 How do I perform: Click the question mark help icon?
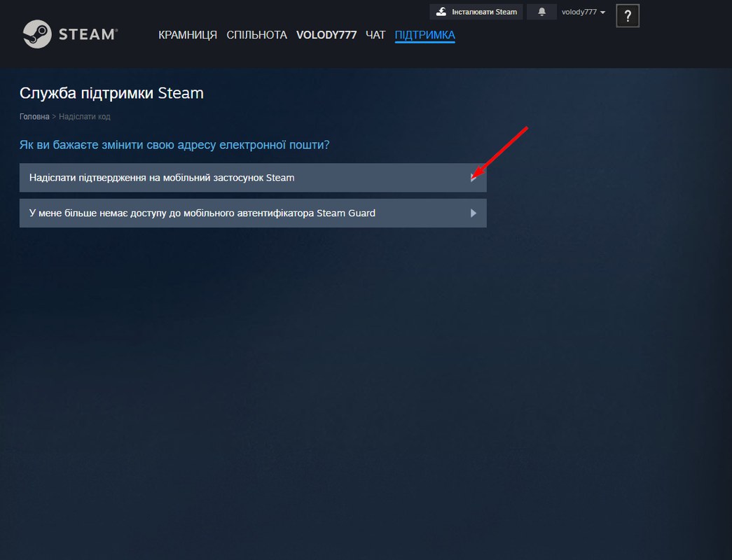click(628, 16)
